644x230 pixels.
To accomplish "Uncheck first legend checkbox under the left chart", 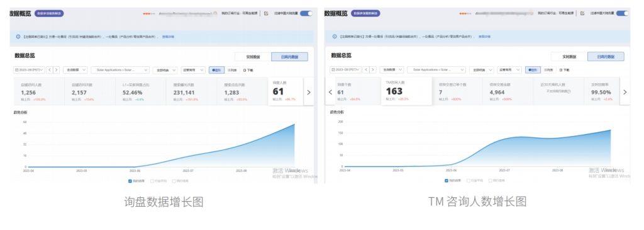I will (x=130, y=181).
